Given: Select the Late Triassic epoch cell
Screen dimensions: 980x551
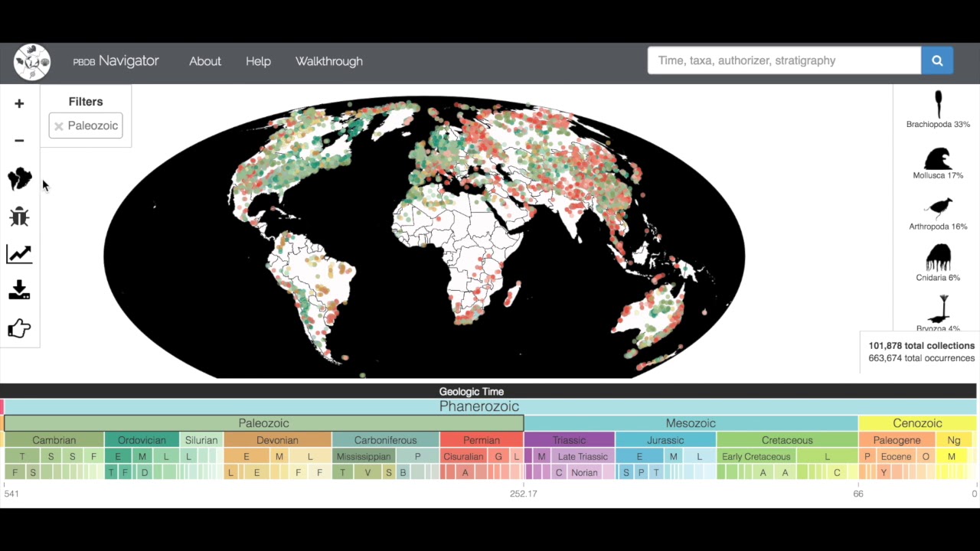Looking at the screenshot, I should point(583,457).
